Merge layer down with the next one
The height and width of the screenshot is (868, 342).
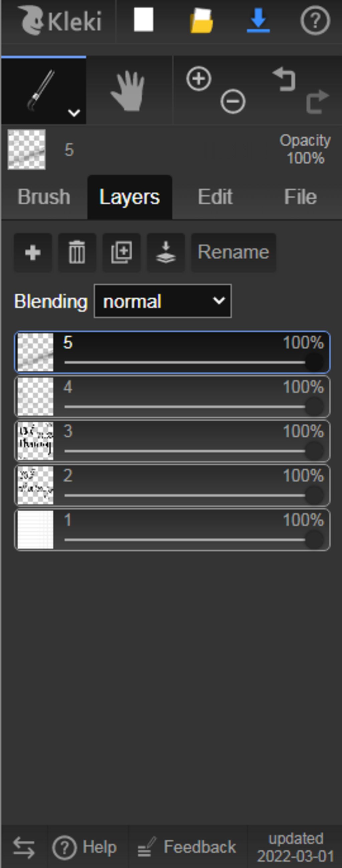coord(166,252)
